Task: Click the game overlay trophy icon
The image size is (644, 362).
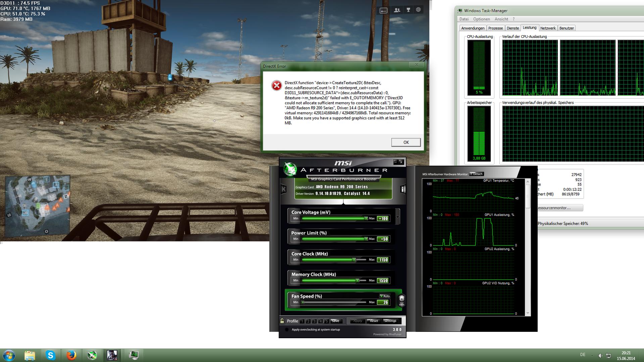Action: coord(408,10)
